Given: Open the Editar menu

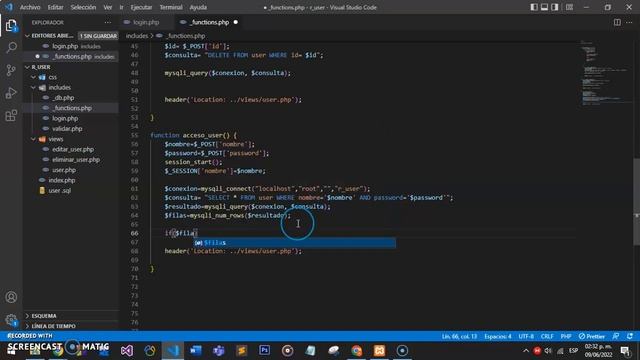Looking at the screenshot, I should click(x=56, y=7).
